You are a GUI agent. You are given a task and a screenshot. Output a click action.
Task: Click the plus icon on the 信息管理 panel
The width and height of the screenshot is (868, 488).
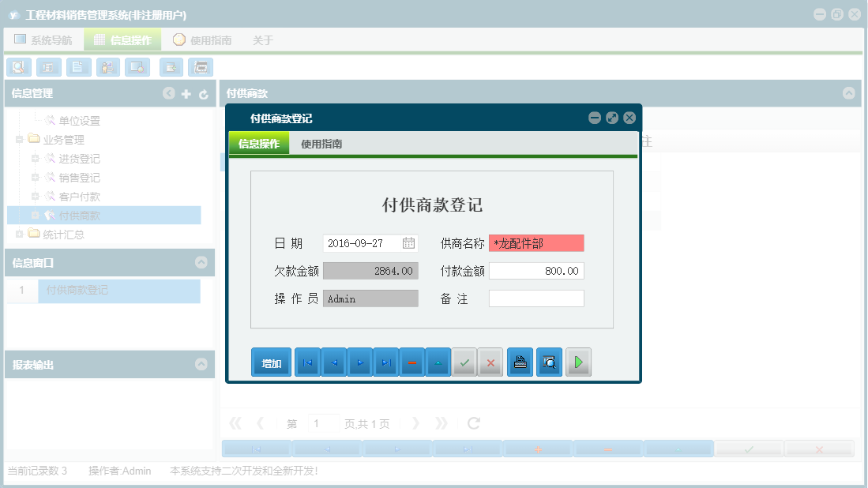pos(186,93)
